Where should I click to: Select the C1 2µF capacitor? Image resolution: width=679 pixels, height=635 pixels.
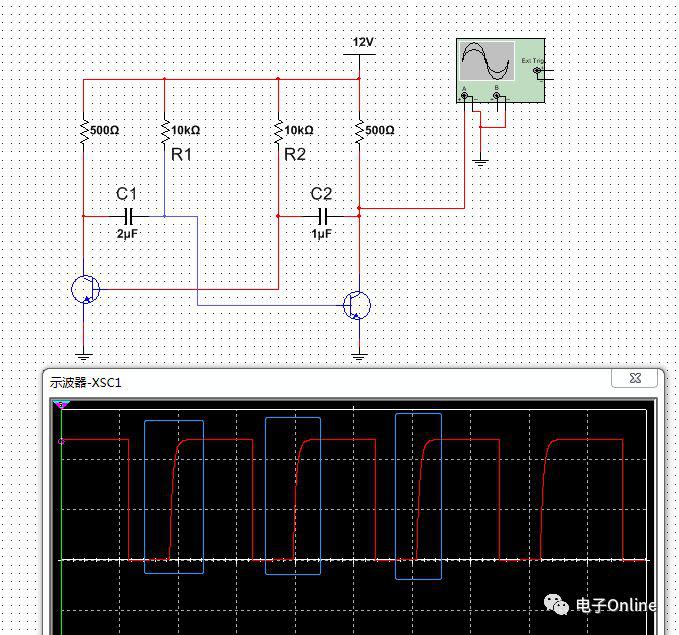pos(127,216)
